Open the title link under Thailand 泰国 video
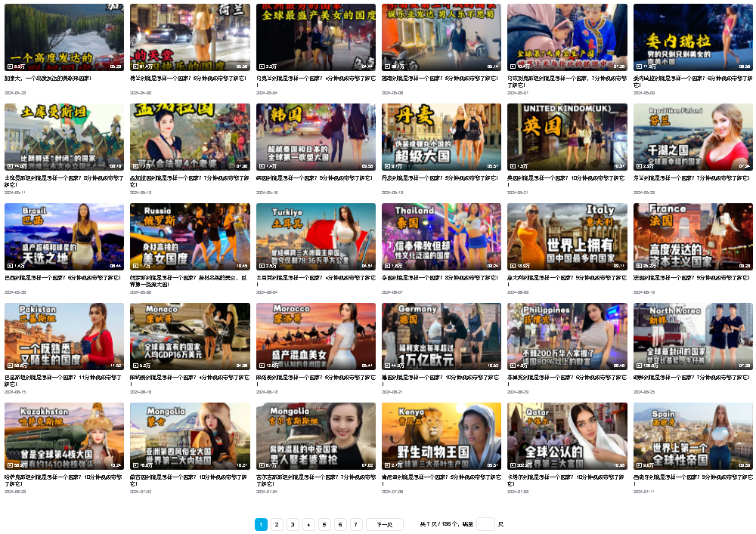 tap(440, 278)
